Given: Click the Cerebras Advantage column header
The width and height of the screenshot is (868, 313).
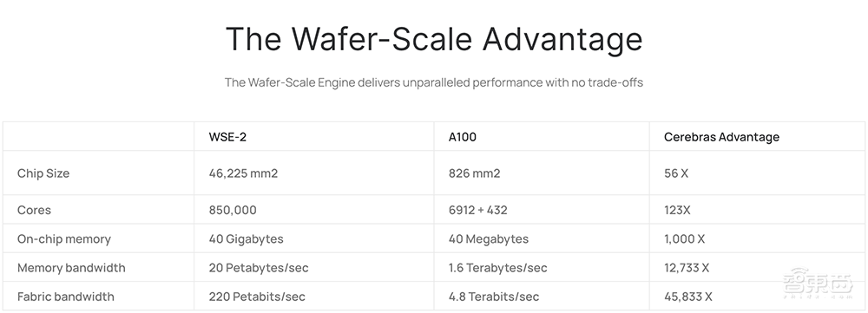Looking at the screenshot, I should pyautogui.click(x=721, y=137).
